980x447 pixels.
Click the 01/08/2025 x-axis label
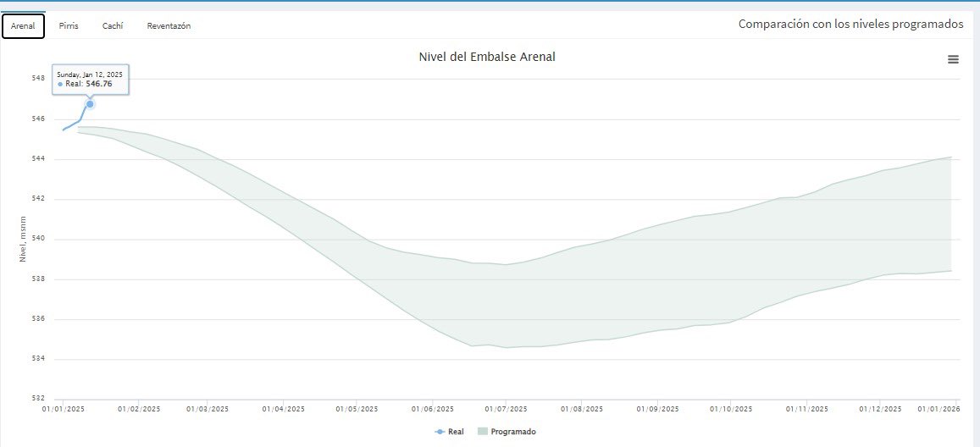pos(582,409)
